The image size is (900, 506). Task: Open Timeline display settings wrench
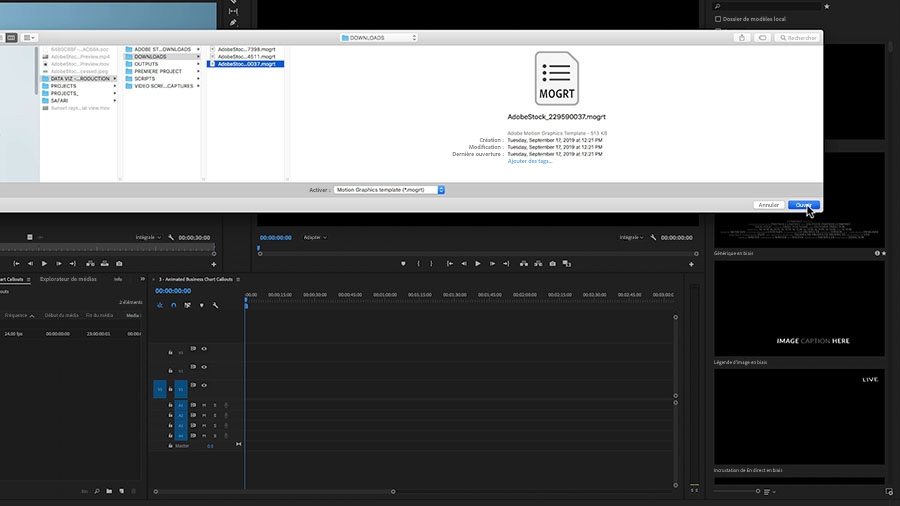point(215,305)
